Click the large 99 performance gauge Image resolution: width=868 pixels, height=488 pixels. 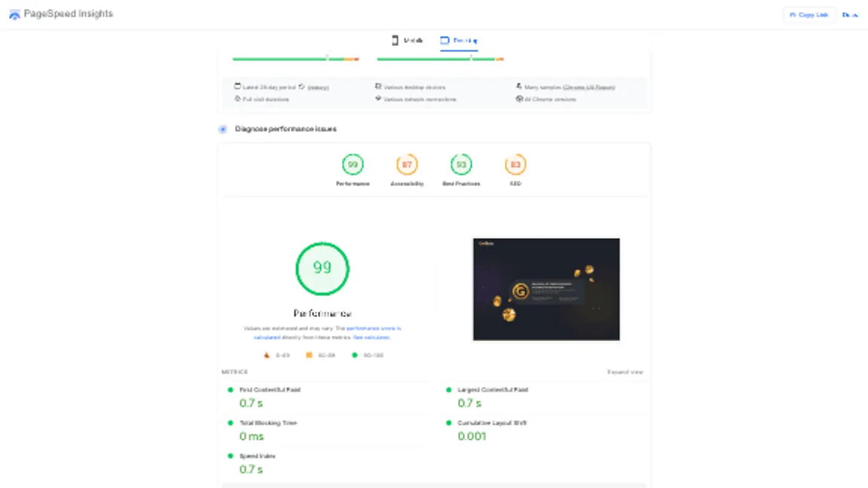pyautogui.click(x=322, y=268)
